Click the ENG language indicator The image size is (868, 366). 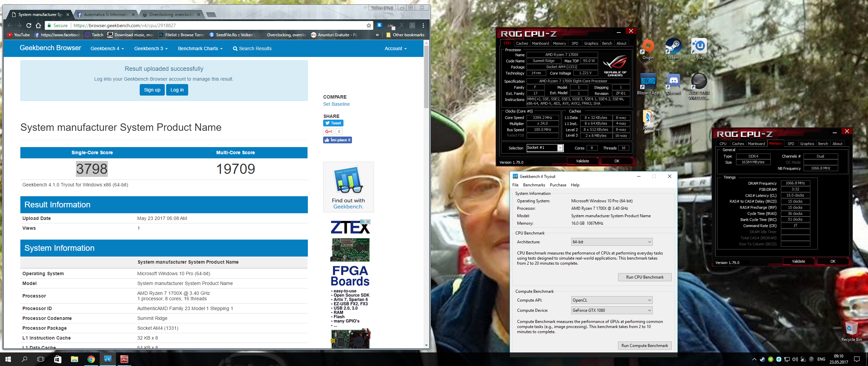(821, 359)
